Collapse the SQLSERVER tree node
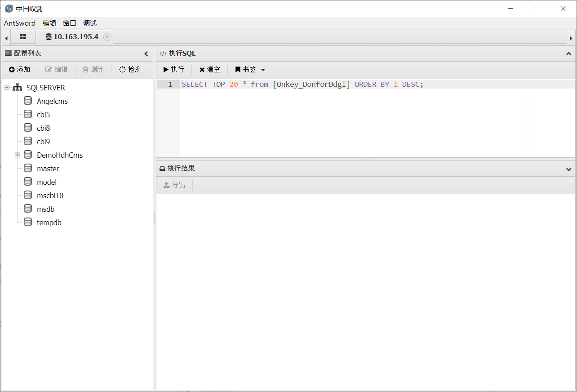Image resolution: width=577 pixels, height=392 pixels. click(x=7, y=88)
